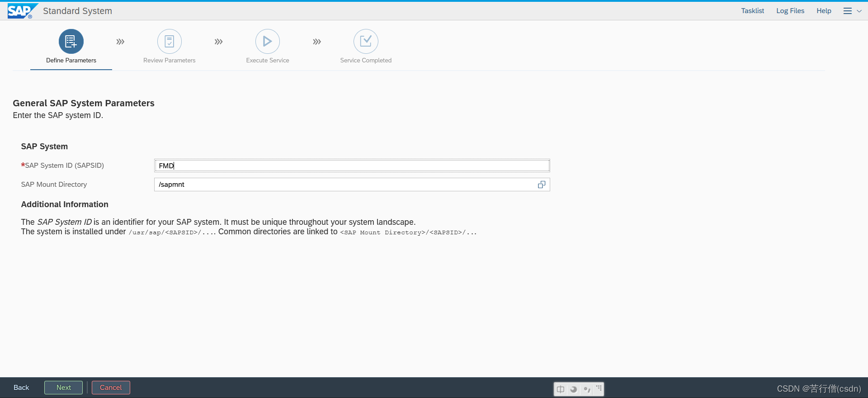The height and width of the screenshot is (398, 868).
Task: Click chevrons between Define and Review steps
Action: point(120,42)
